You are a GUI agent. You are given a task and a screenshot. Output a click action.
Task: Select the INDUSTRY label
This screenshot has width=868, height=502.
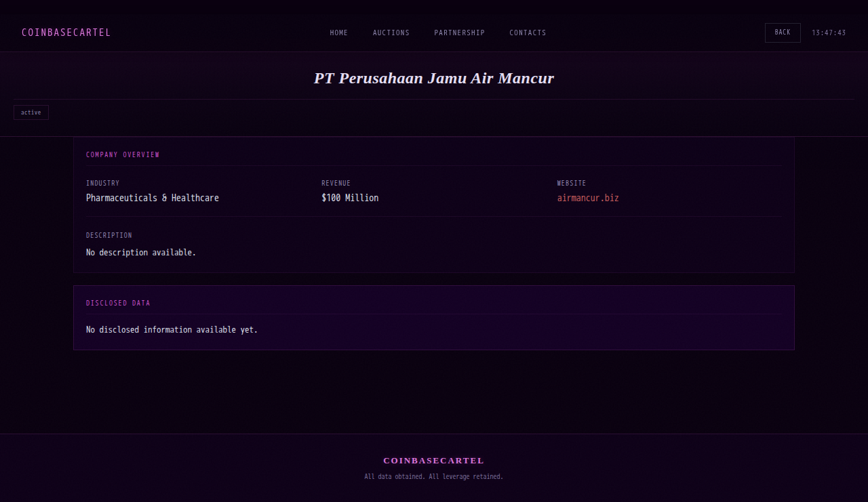102,183
